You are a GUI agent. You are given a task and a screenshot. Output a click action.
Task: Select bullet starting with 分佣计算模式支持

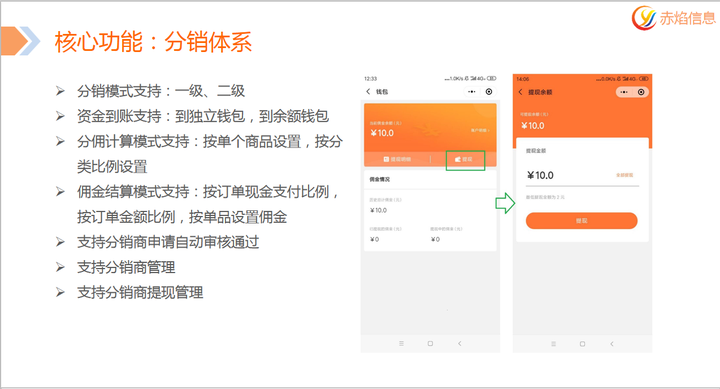209,154
